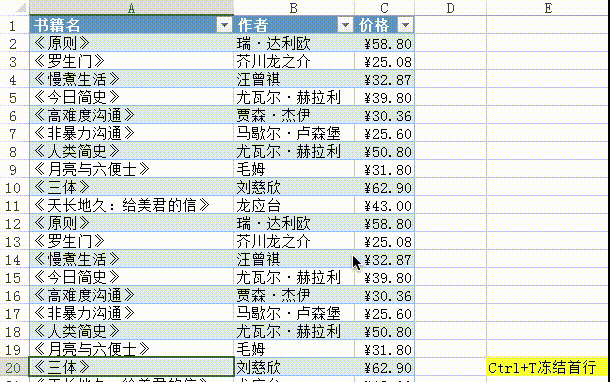Select cell C11 price ¥43.00
This screenshot has width=610, height=382.
[384, 205]
